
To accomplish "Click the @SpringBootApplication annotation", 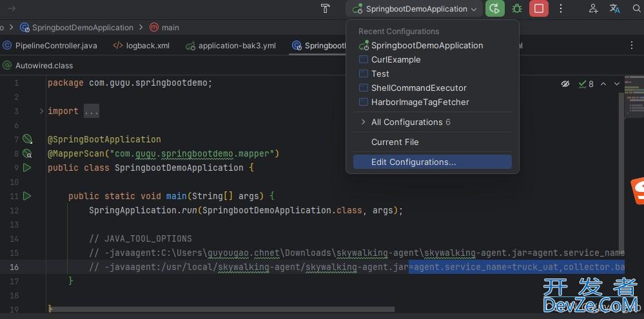I will click(x=104, y=140).
